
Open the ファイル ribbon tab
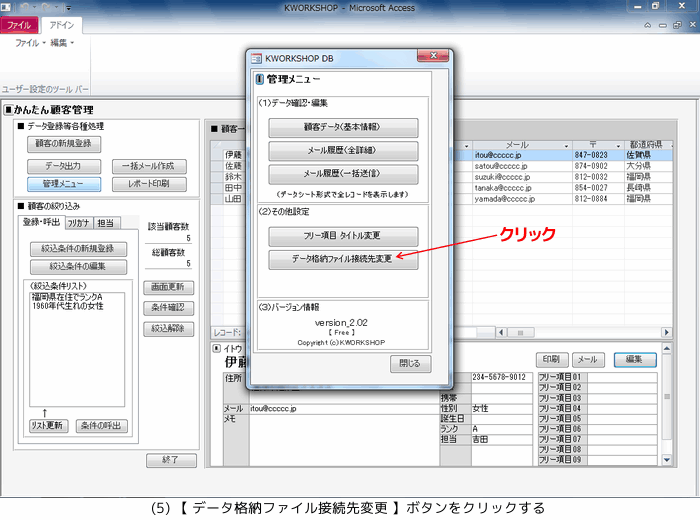(19, 25)
